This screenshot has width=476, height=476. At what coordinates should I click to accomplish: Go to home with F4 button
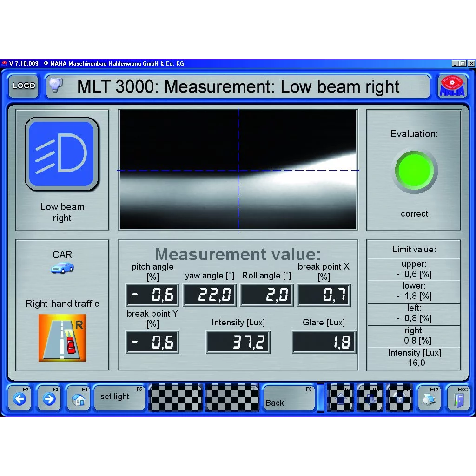pyautogui.click(x=79, y=398)
